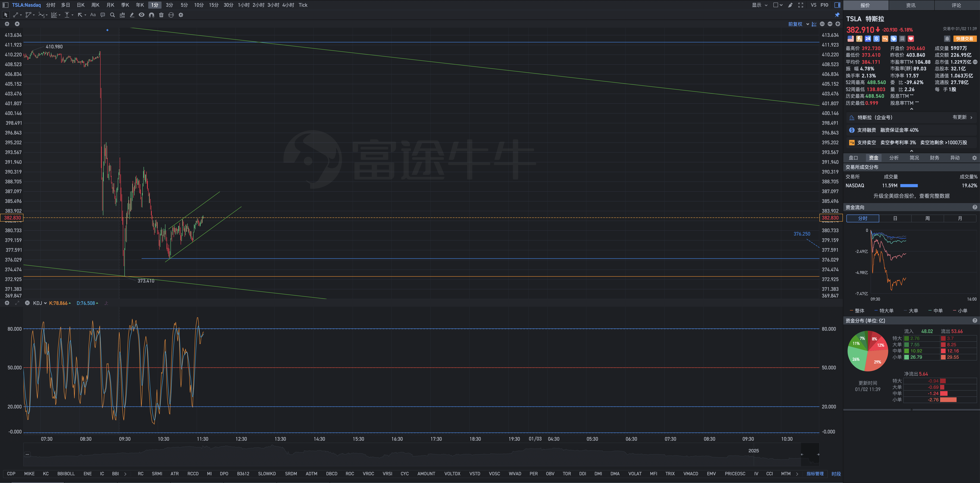Toggle drawings visibility with eye icon
The width and height of the screenshot is (980, 483).
142,15
